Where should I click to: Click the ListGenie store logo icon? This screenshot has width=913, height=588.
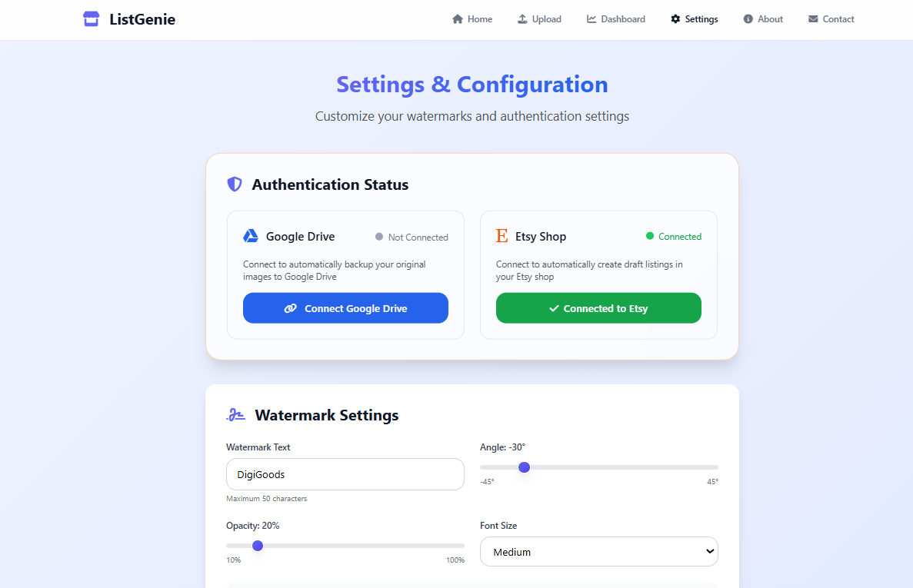coord(91,19)
